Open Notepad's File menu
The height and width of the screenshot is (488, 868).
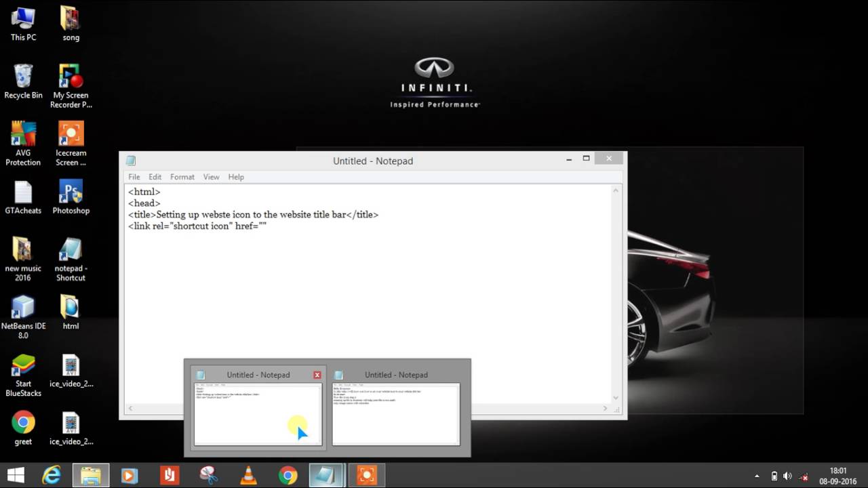click(x=134, y=177)
